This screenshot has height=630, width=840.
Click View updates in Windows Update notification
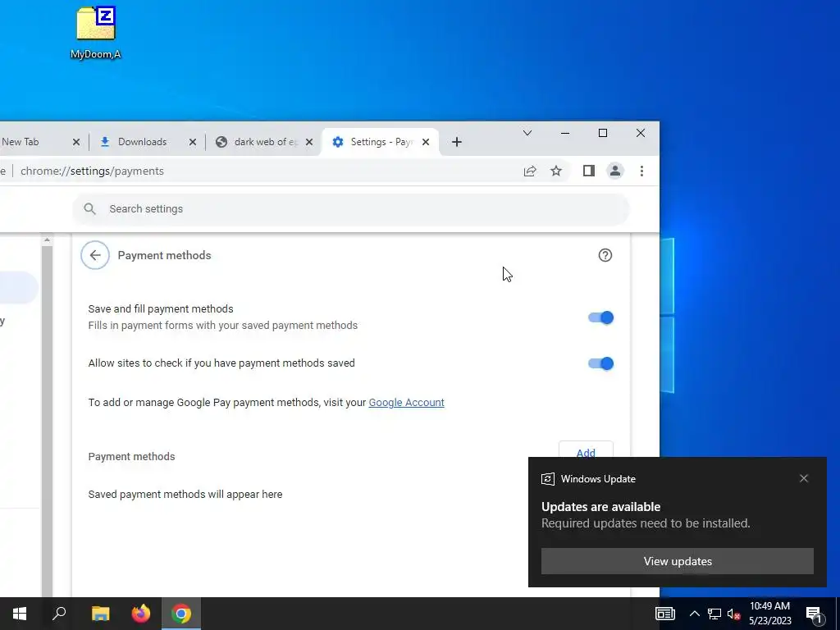(x=677, y=561)
